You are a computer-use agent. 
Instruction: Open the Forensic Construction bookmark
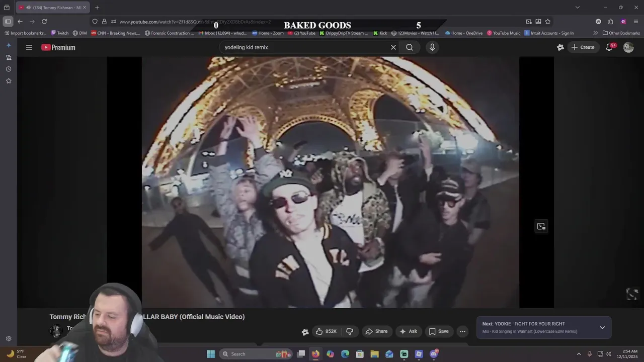click(169, 33)
